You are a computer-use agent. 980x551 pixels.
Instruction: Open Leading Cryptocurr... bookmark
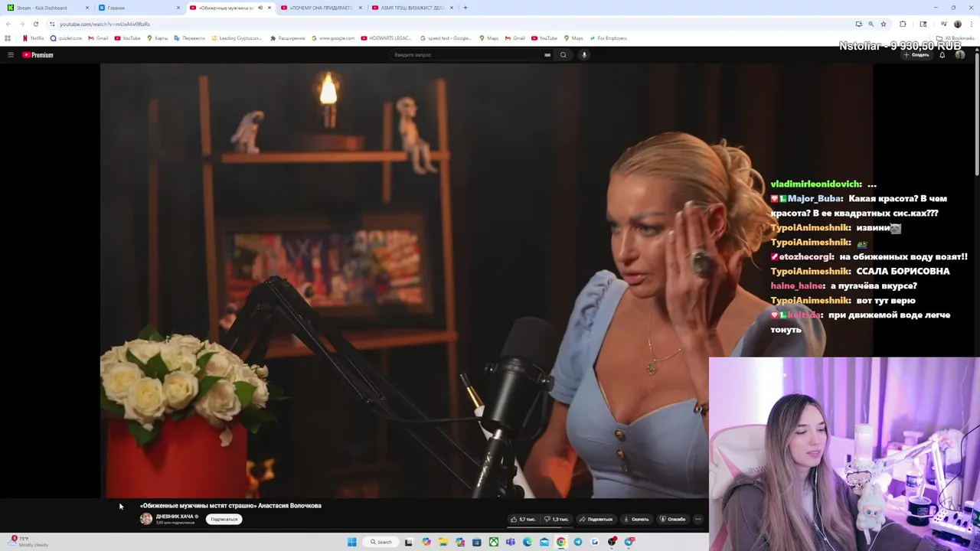[237, 38]
